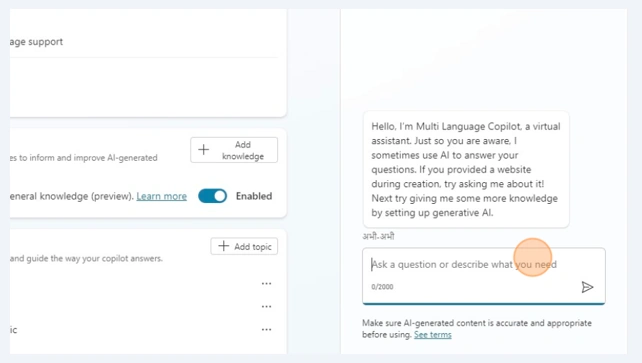Click the 'inform and improve AI-generated' description
The height and width of the screenshot is (363, 642).
tap(84, 158)
